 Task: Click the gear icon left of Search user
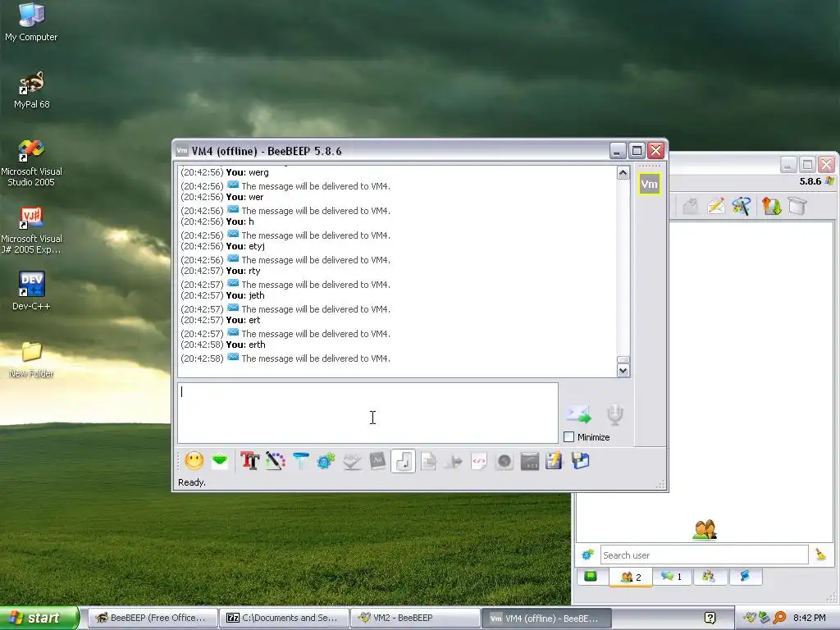(587, 555)
